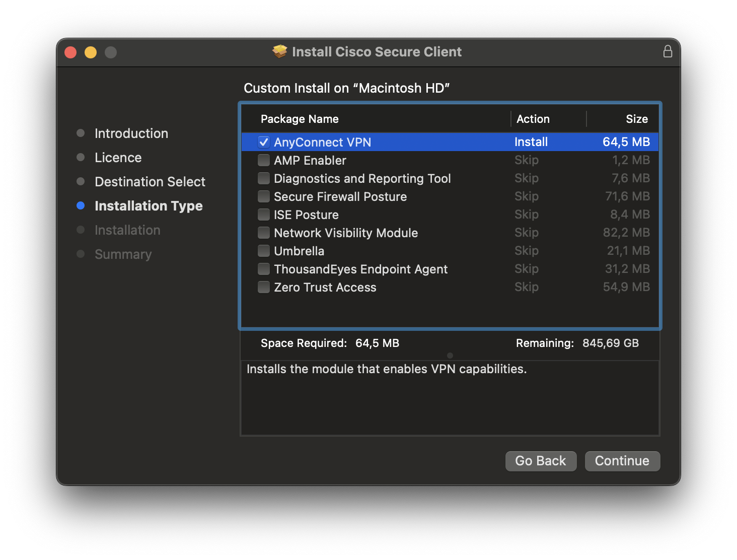
Task: Select Destination Select step in sidebar
Action: pos(150,182)
